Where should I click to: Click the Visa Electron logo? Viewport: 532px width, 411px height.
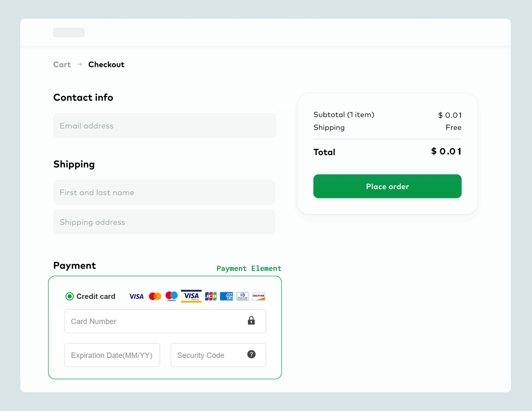(x=191, y=296)
